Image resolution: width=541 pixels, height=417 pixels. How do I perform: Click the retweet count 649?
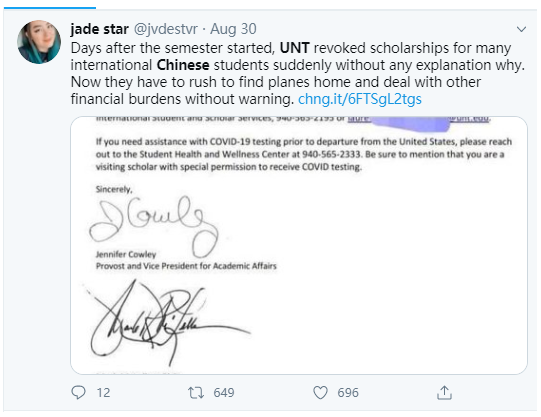coord(224,393)
